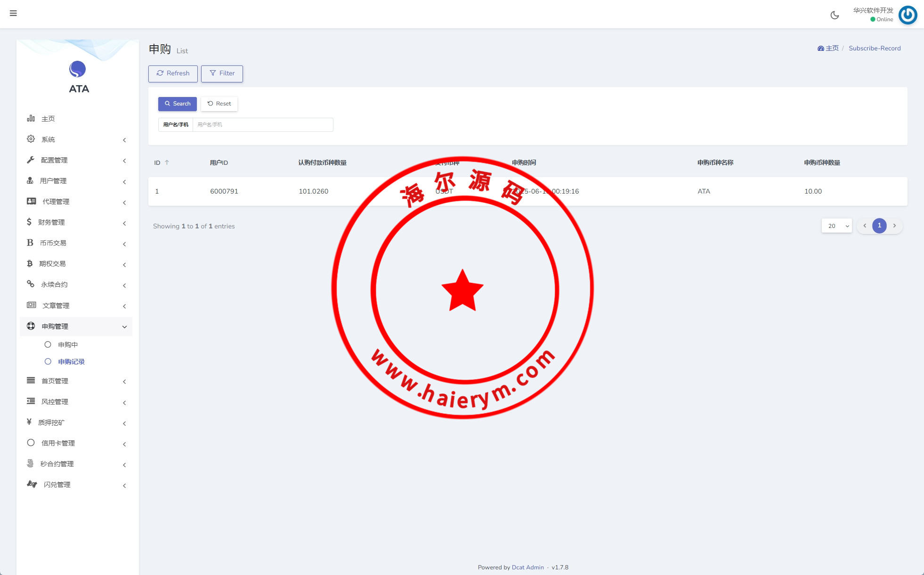
Task: Click the blue Search button
Action: click(177, 104)
